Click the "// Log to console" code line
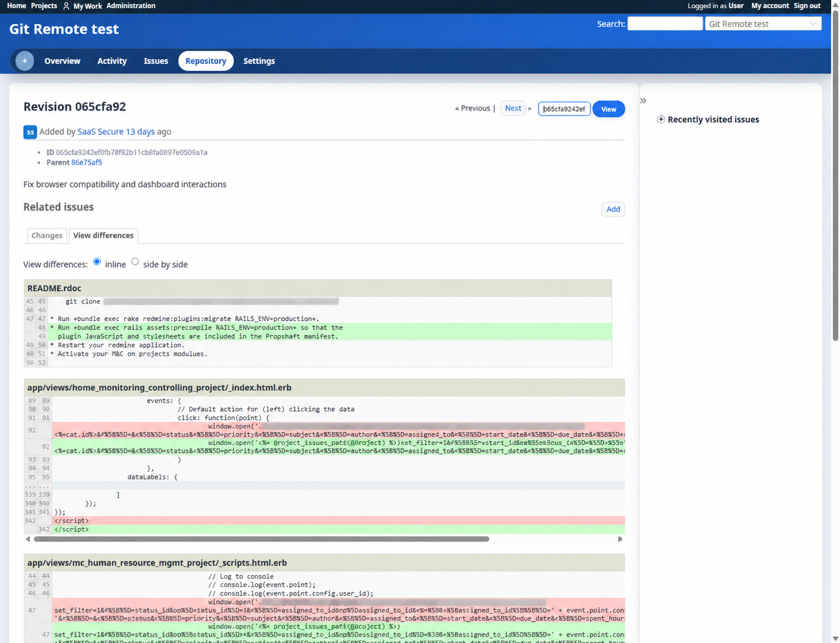Screen dimensions: 840x643 point(241,576)
